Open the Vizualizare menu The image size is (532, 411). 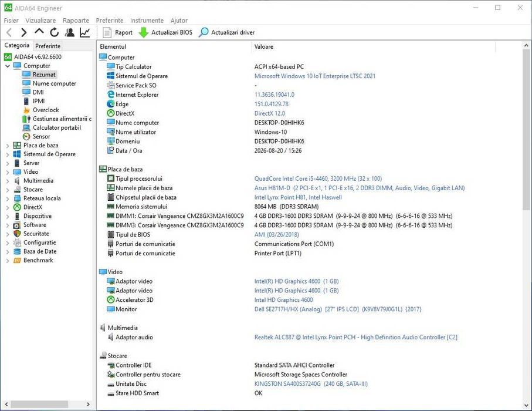point(40,21)
